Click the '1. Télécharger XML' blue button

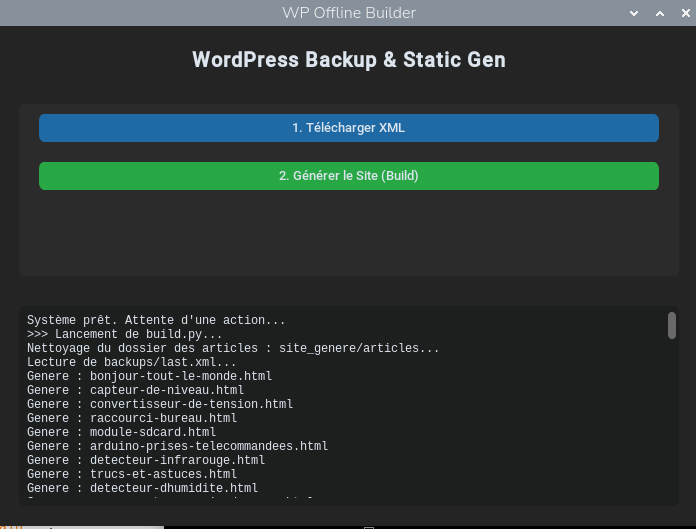[348, 128]
